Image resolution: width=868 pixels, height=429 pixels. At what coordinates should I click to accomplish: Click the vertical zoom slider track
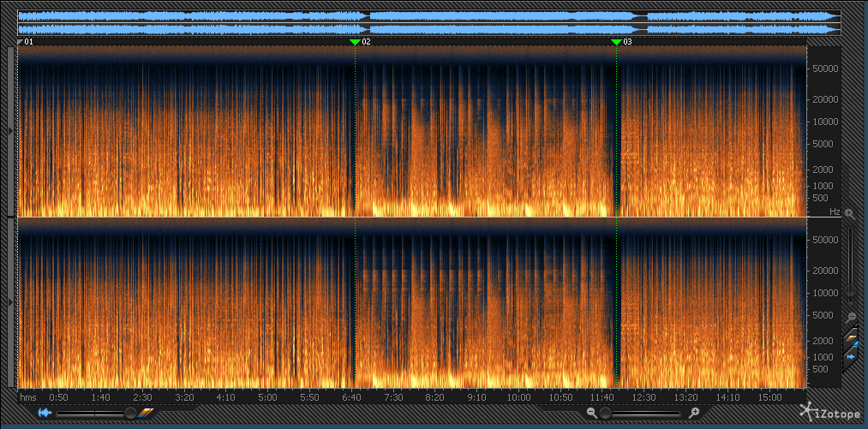click(849, 257)
